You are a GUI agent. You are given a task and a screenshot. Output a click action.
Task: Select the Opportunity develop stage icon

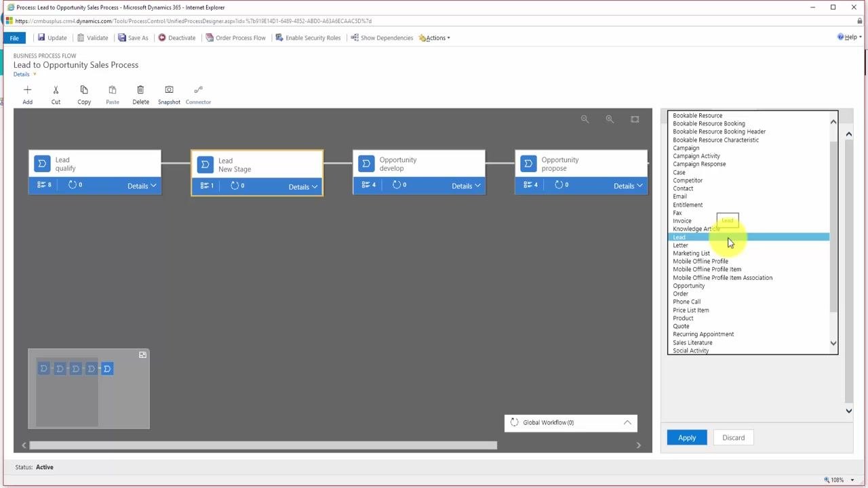pyautogui.click(x=366, y=163)
